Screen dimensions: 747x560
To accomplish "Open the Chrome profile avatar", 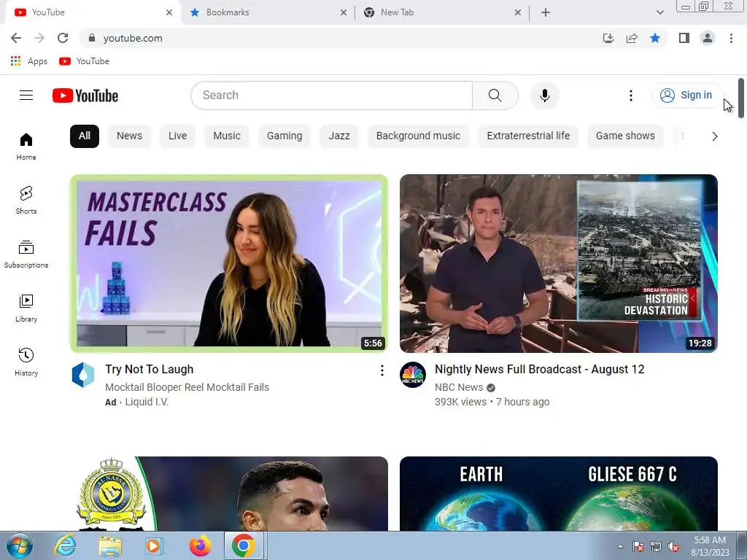I will tap(708, 38).
